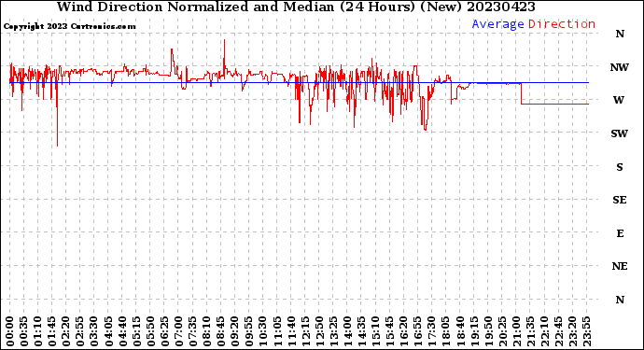Click the "05:50" time axis label
The image size is (644, 350).
click(x=150, y=331)
